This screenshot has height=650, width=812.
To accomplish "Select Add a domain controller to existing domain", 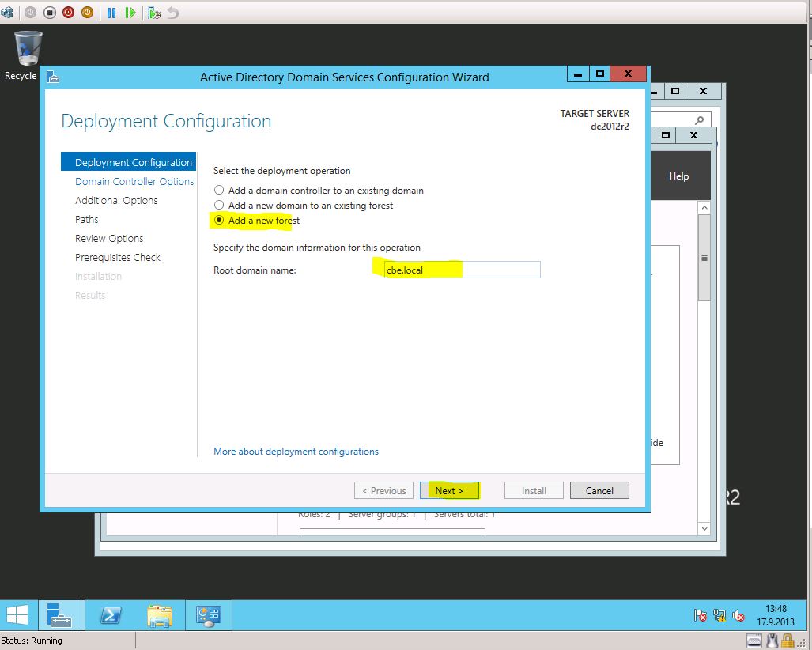I will click(x=219, y=190).
